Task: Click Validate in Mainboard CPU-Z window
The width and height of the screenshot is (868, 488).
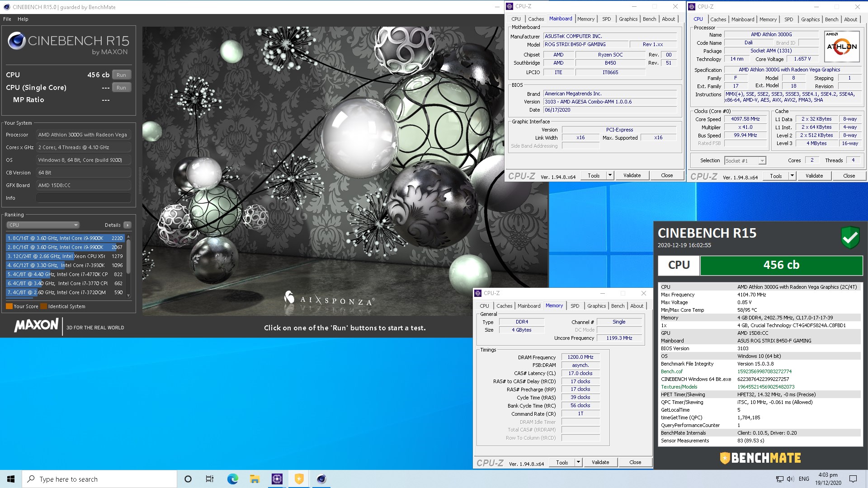Action: tap(632, 175)
